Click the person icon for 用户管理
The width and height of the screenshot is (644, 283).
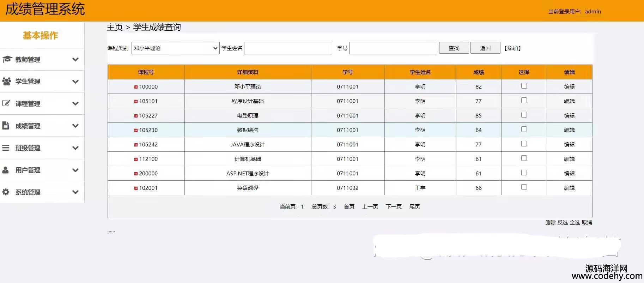pyautogui.click(x=6, y=170)
